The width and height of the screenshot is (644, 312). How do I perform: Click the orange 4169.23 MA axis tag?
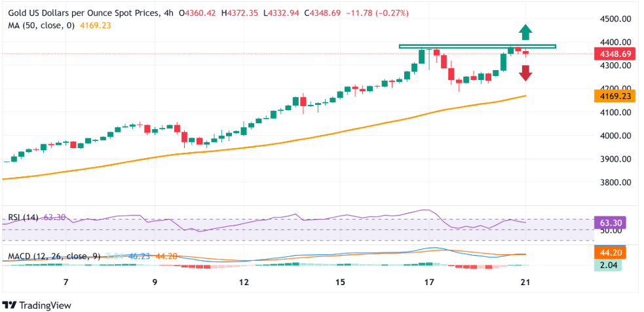click(609, 96)
